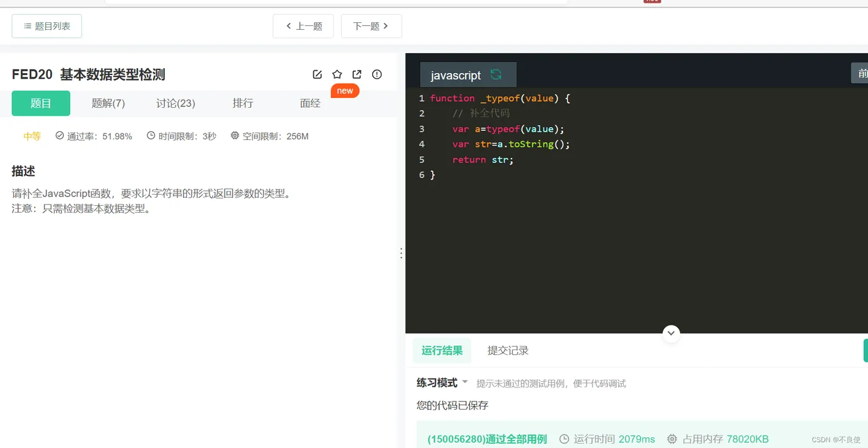Click the 占用内存 chip icon
The height and width of the screenshot is (448, 868).
pyautogui.click(x=672, y=439)
